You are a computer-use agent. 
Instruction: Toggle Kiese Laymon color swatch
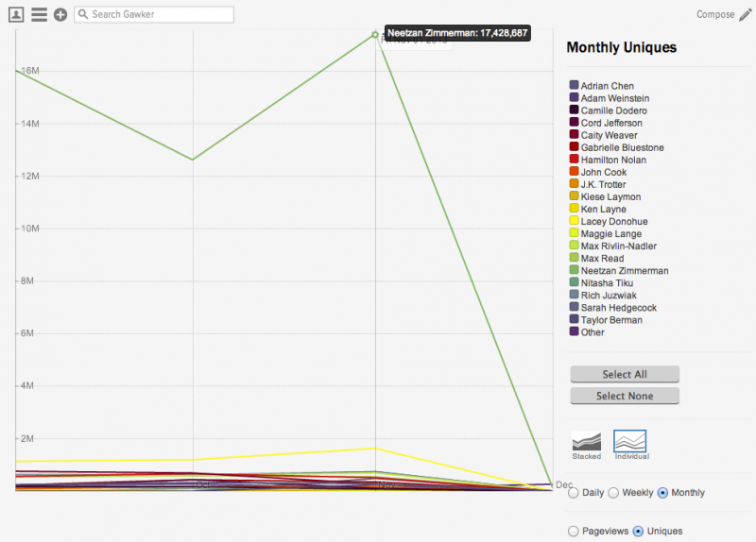574,195
